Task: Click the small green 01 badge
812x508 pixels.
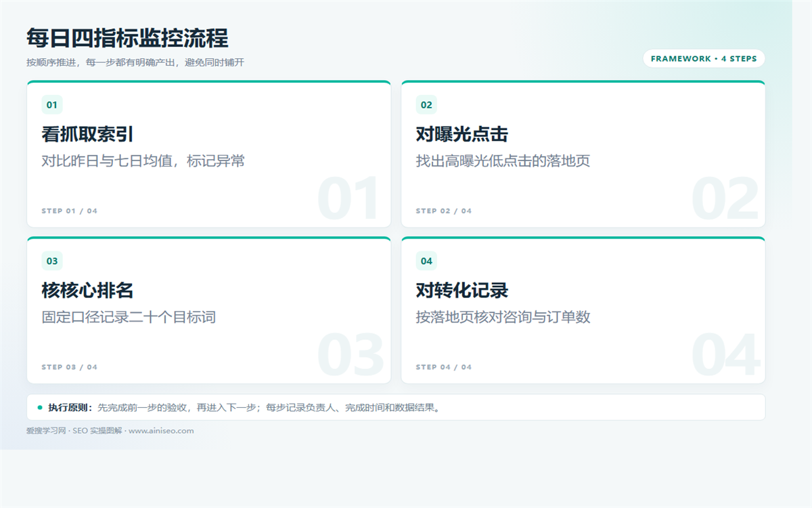Action: tap(52, 105)
